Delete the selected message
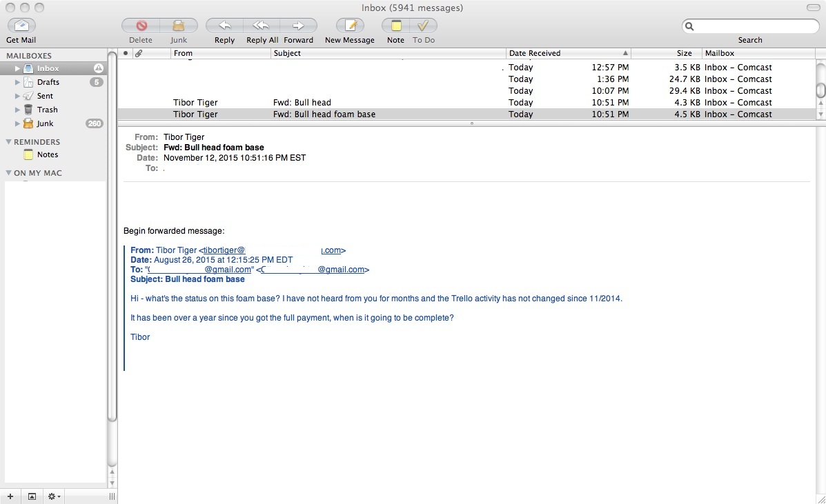 [x=141, y=26]
